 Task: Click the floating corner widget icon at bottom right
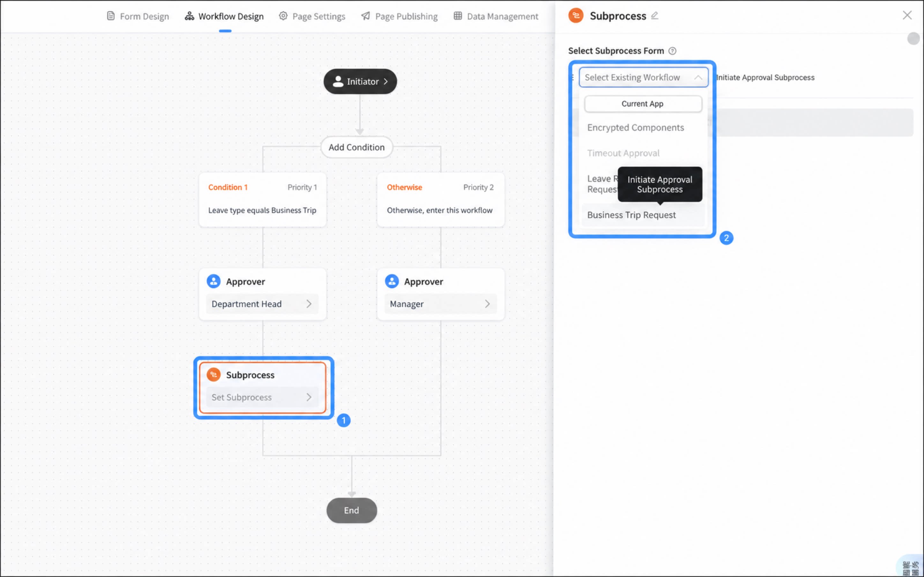click(x=912, y=566)
